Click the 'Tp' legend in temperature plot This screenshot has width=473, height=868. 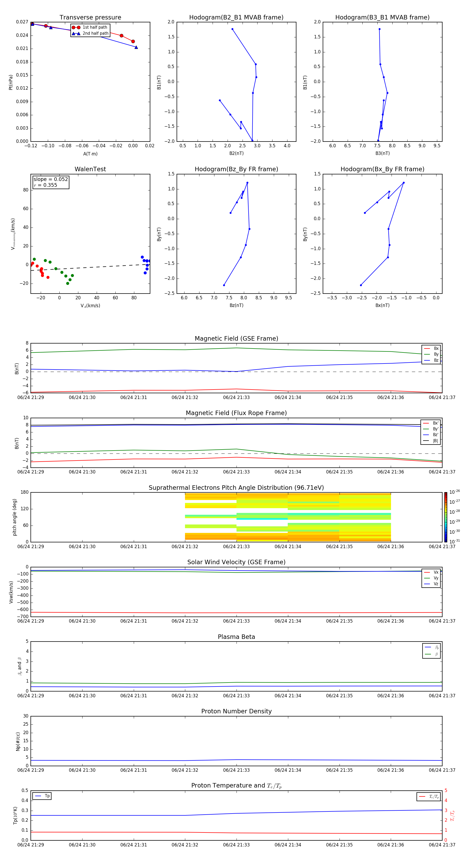[x=42, y=796]
